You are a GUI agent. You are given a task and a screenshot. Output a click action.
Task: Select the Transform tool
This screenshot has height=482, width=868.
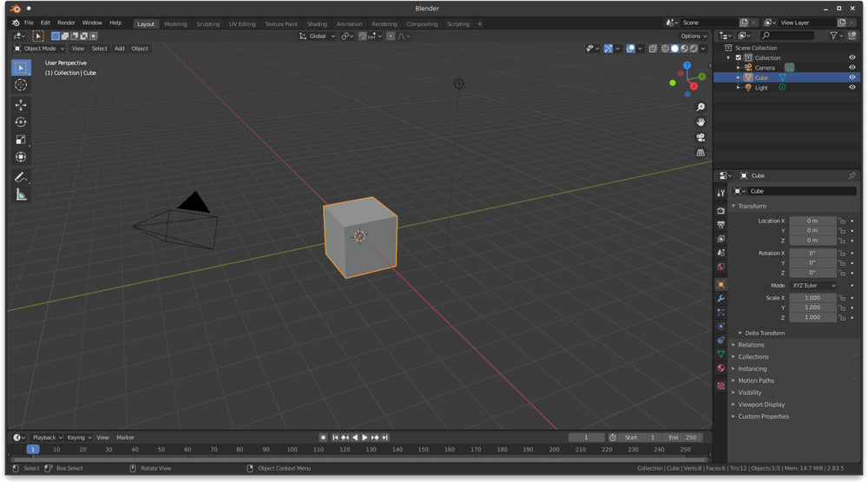[x=21, y=157]
